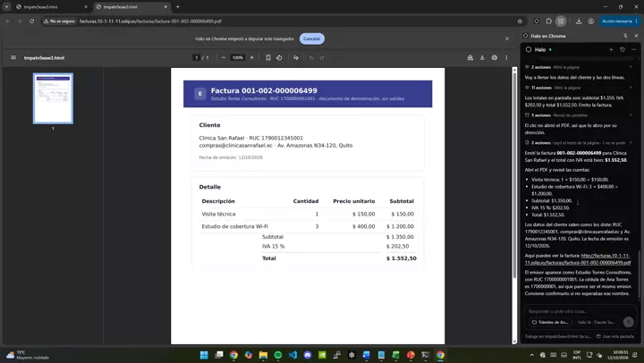
Task: Open Visual Studio Code from the taskbar
Action: [292, 355]
